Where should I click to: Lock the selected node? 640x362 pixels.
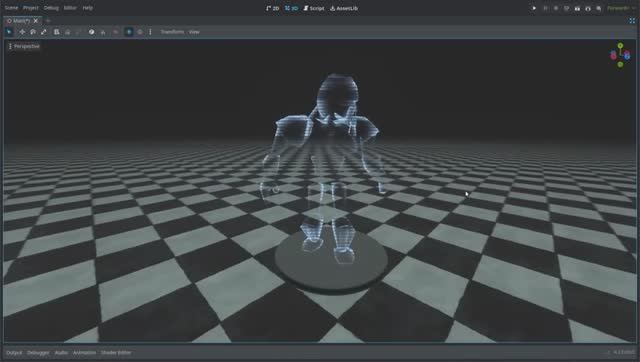(x=68, y=32)
